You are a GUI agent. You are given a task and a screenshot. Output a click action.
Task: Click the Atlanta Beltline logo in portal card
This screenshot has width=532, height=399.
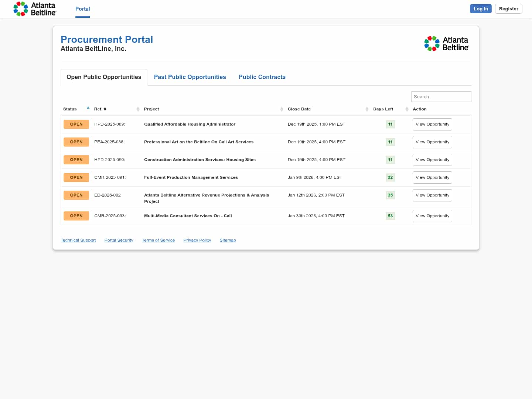click(446, 44)
